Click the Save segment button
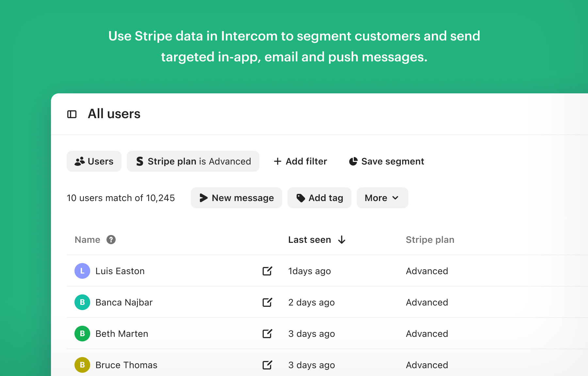 click(386, 161)
